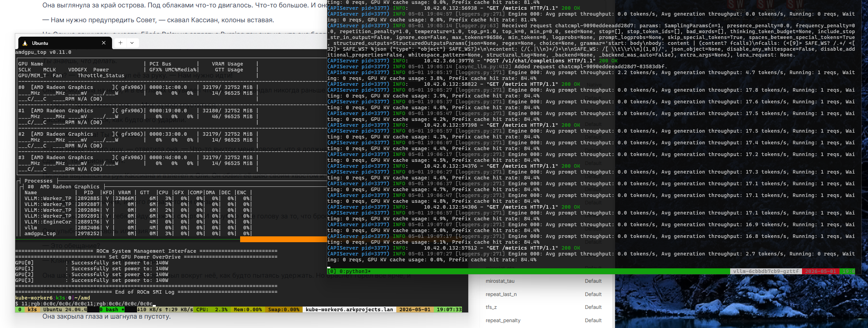
Task: Click process row with PID 2892887
Action: pyautogui.click(x=137, y=204)
